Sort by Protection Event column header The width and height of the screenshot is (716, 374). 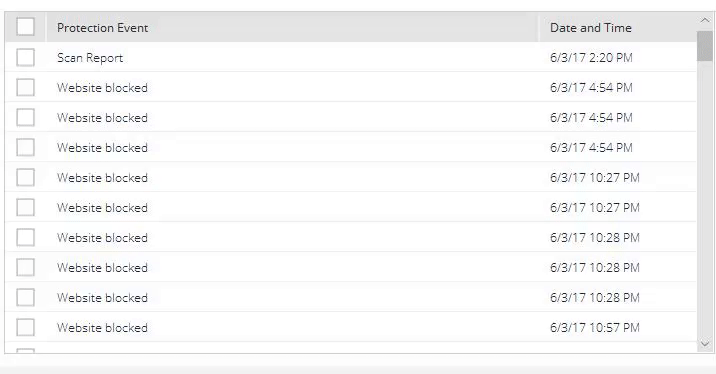tap(102, 28)
